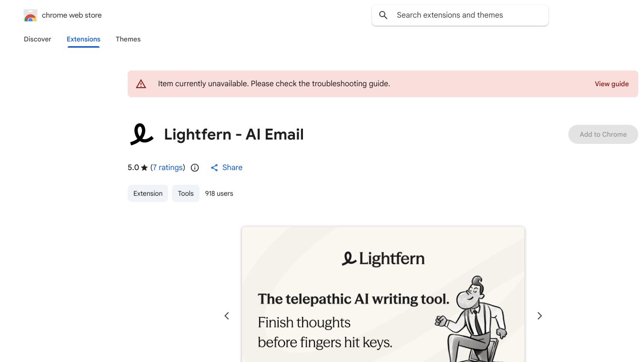Open the troubleshooting View guide link

(612, 84)
